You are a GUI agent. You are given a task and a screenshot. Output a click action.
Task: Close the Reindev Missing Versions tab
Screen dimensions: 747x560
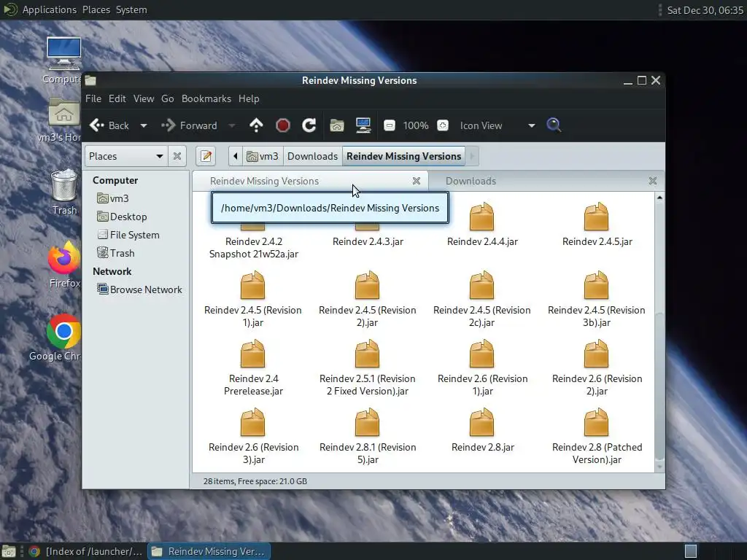click(x=417, y=181)
